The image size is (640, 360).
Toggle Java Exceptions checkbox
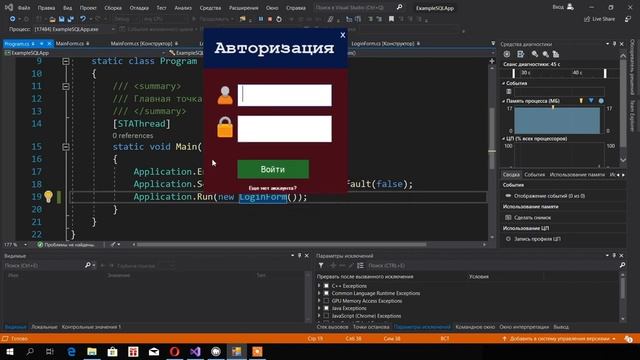tap(326, 308)
